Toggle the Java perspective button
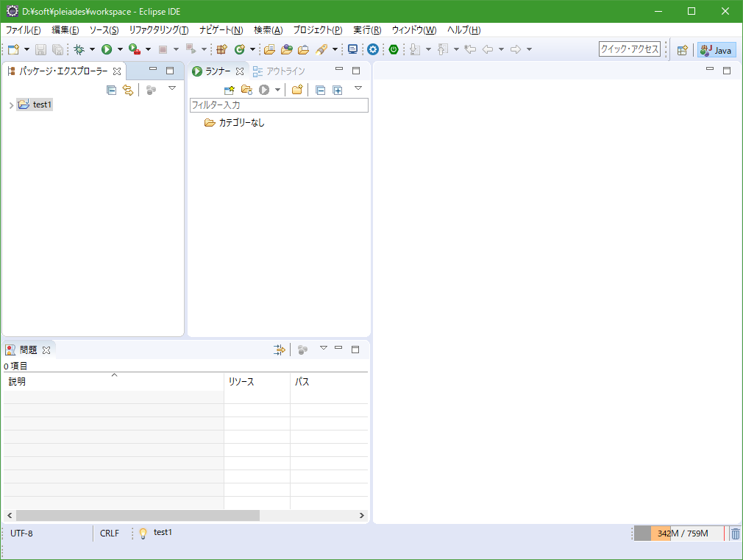Image resolution: width=743 pixels, height=560 pixels. (x=716, y=50)
